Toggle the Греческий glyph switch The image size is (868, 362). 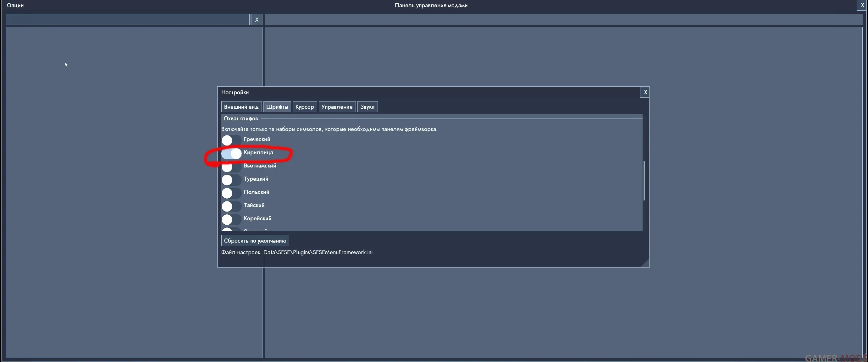click(x=231, y=140)
